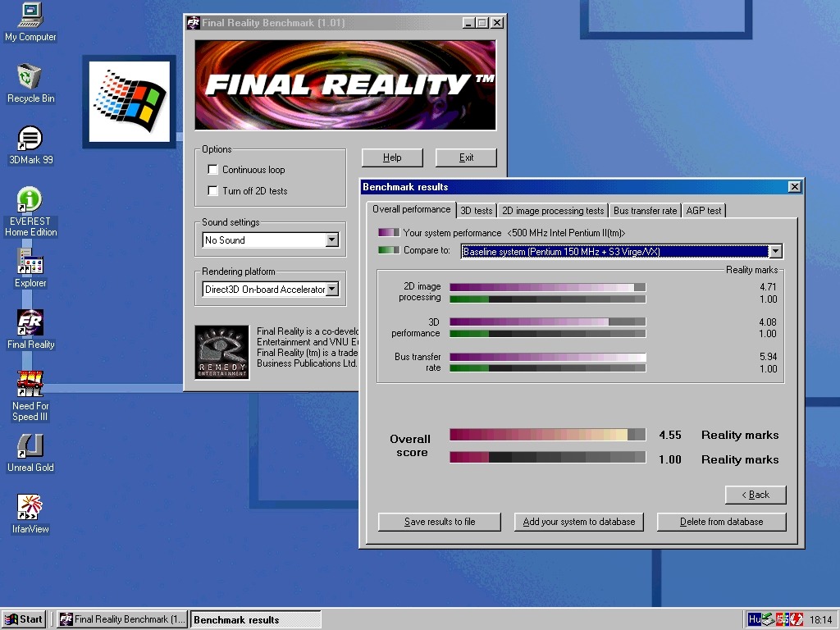Click the Help button
The width and height of the screenshot is (840, 630).
click(392, 157)
